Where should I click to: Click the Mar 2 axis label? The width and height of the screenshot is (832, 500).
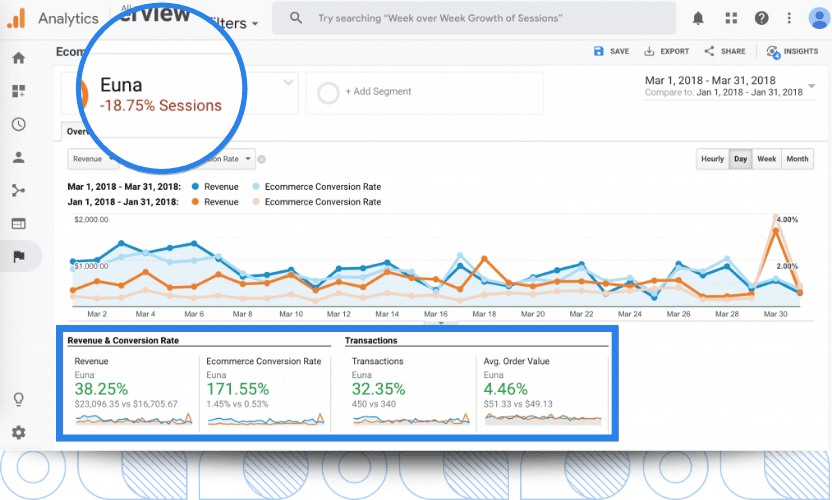97,314
